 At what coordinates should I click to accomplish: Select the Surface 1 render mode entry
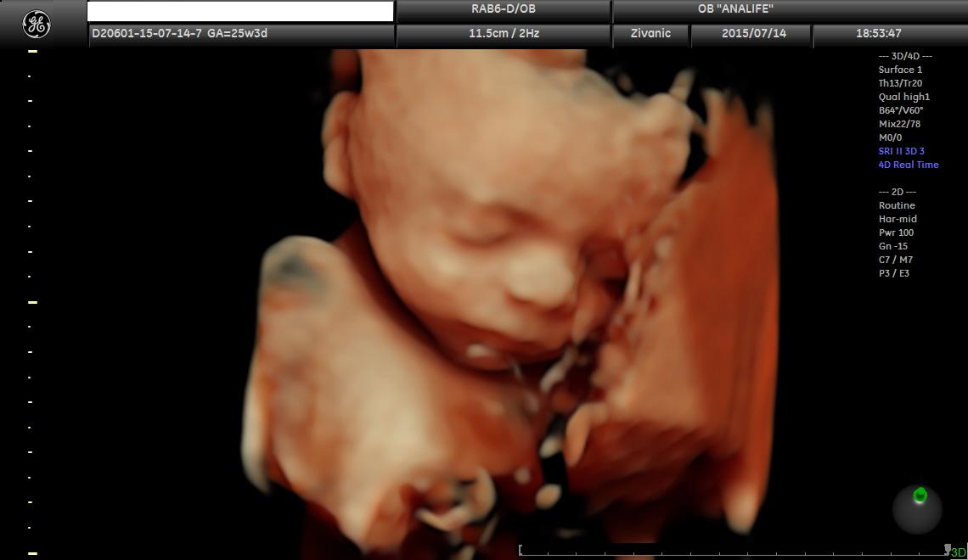pyautogui.click(x=900, y=70)
